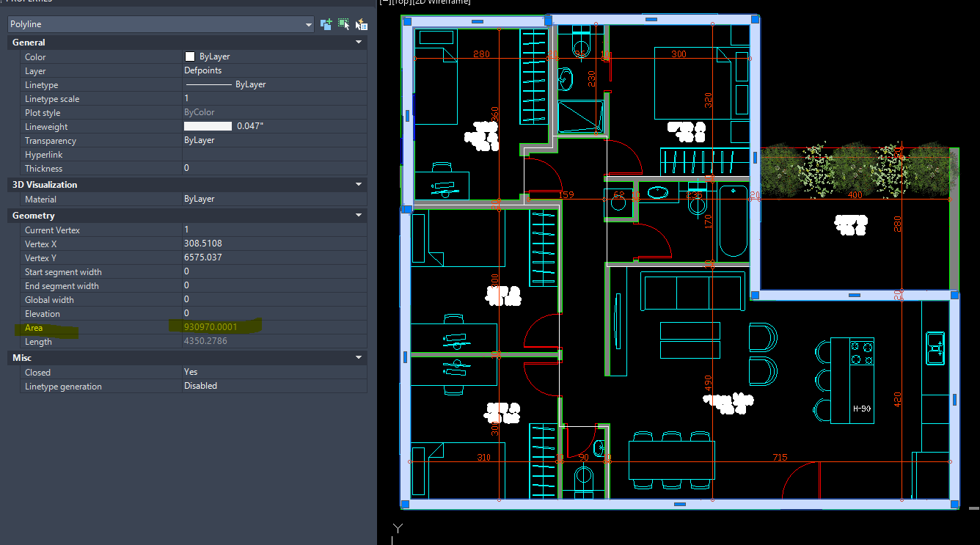Image resolution: width=980 pixels, height=545 pixels.
Task: Click the midpoint grip on the bottom wall
Action: click(679, 504)
